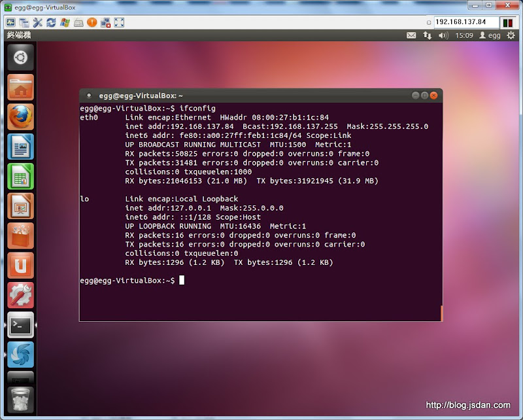This screenshot has width=523, height=420.
Task: Maximize the egg@egg-VirtualBox terminal window
Action: click(x=424, y=96)
